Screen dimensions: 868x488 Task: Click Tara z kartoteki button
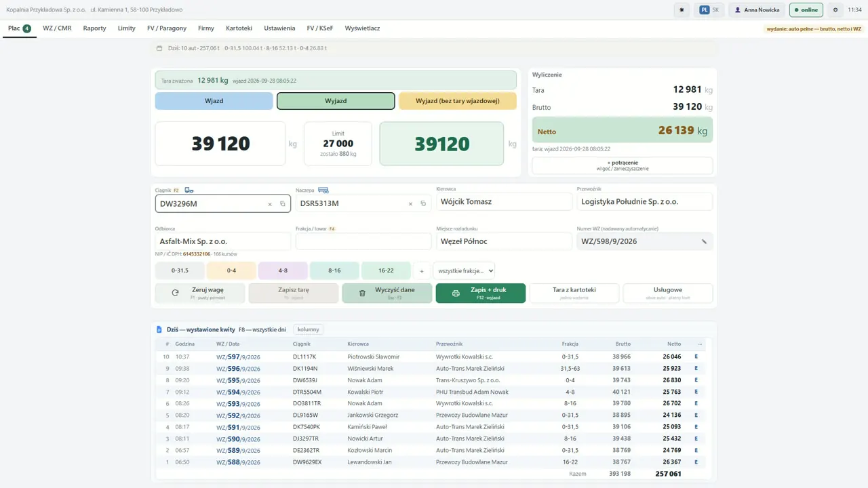click(574, 293)
